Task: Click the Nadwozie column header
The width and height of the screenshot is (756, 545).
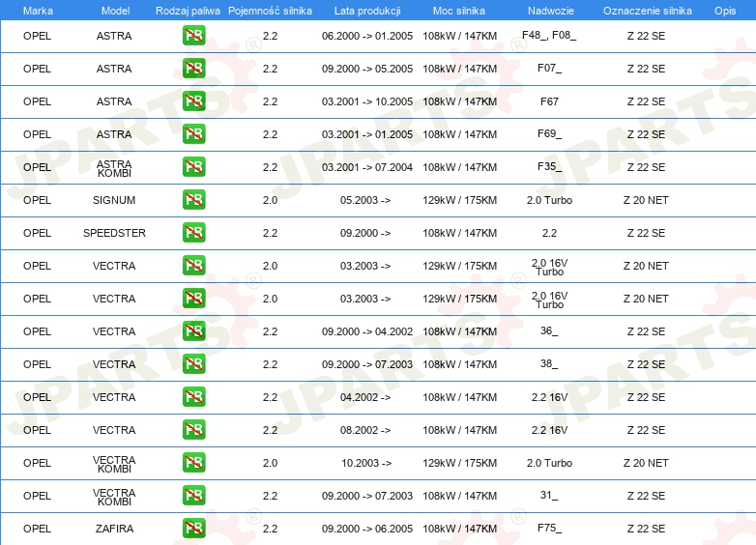Action: click(551, 11)
